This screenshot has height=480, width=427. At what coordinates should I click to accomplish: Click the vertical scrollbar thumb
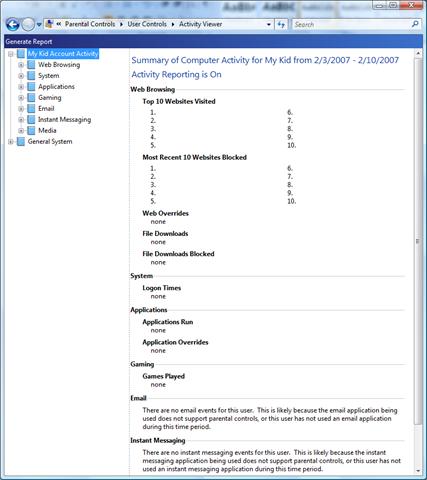tap(418, 241)
